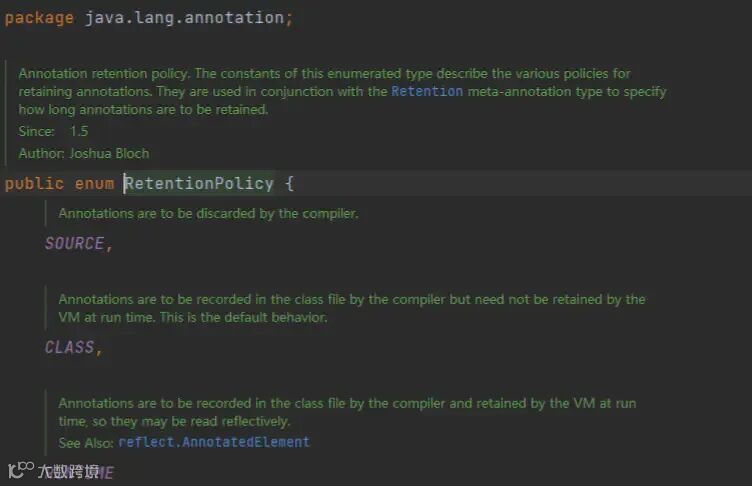
Task: Click the Since: 1.5 doc line
Action: [53, 131]
